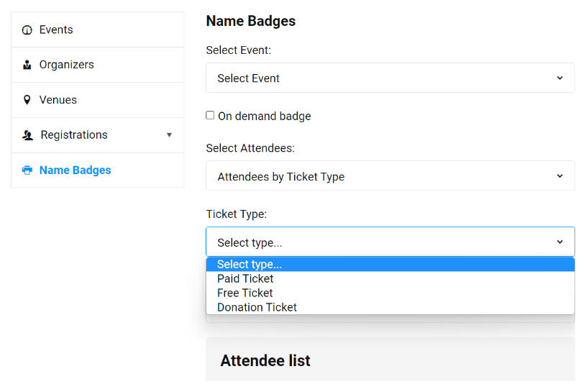This screenshot has height=392, width=586.
Task: Open the Organizers menu item
Action: pyautogui.click(x=98, y=65)
